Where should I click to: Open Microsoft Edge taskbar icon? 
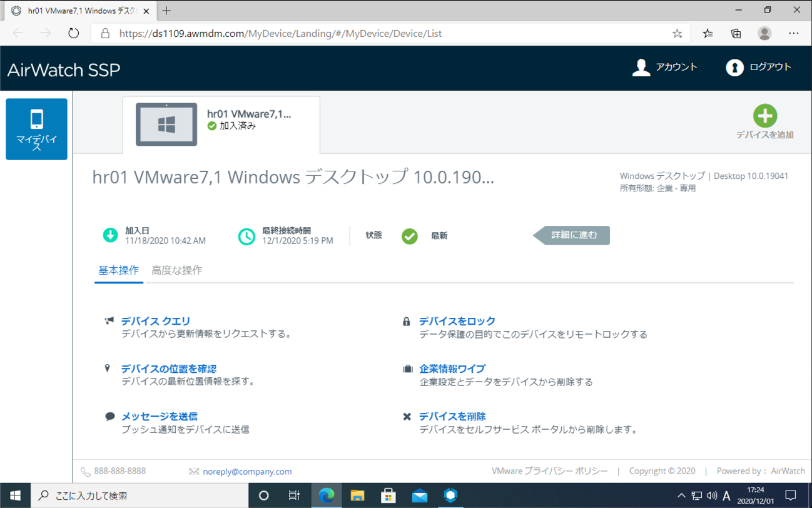click(326, 495)
